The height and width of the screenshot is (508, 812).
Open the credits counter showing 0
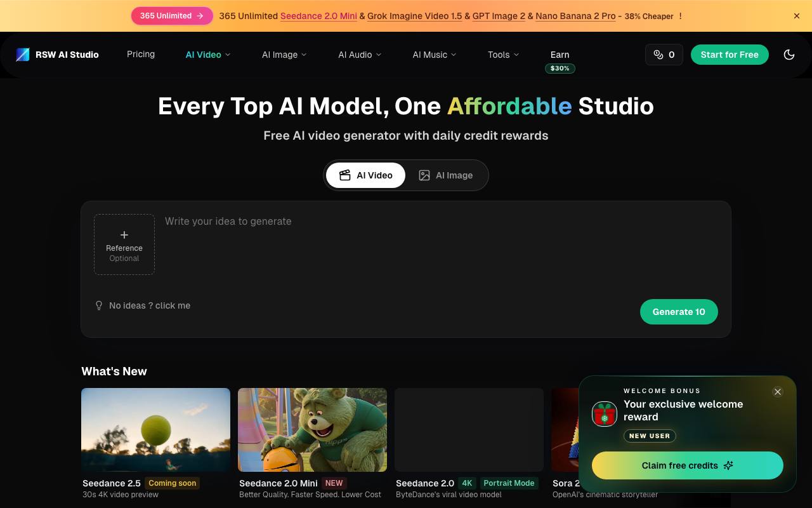664,55
